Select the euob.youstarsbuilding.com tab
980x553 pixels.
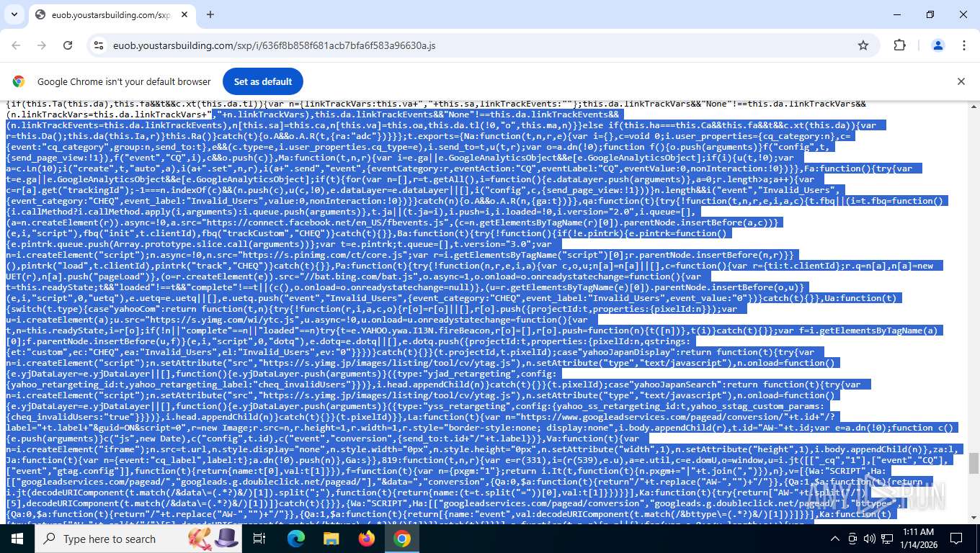(112, 14)
